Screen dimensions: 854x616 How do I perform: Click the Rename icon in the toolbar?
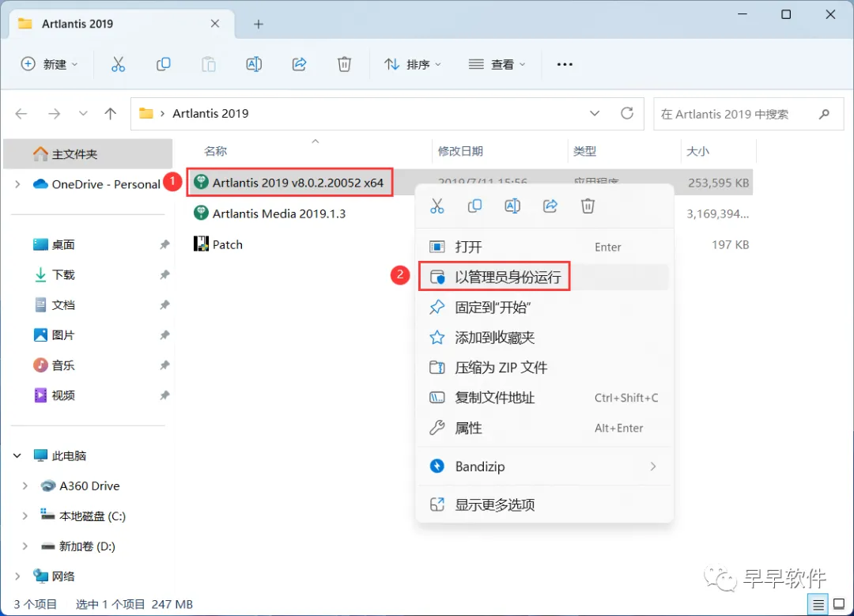254,64
